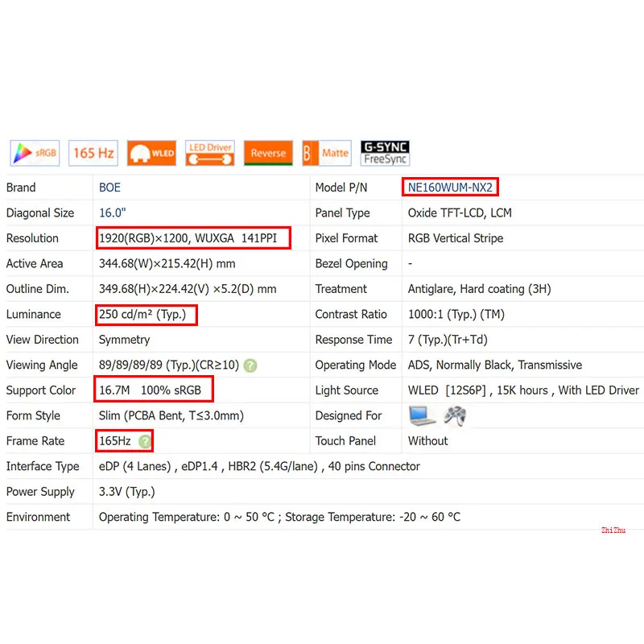Select interface type eDP (4 Lanes) value

tap(259, 467)
